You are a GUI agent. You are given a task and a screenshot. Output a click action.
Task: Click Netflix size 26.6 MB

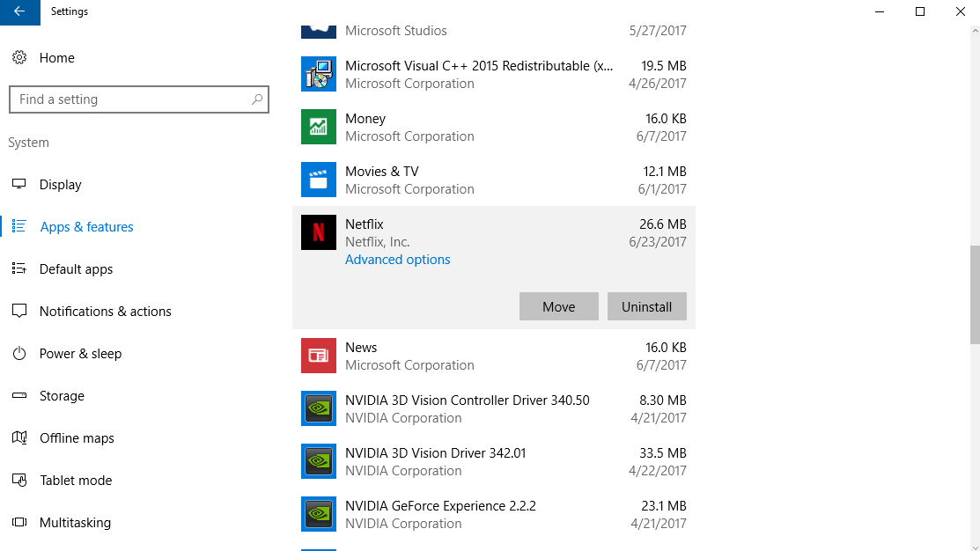click(662, 224)
